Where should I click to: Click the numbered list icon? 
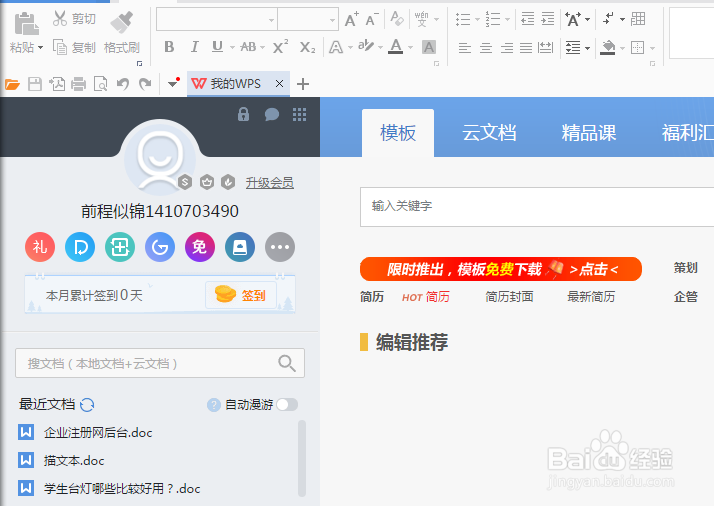[x=493, y=19]
